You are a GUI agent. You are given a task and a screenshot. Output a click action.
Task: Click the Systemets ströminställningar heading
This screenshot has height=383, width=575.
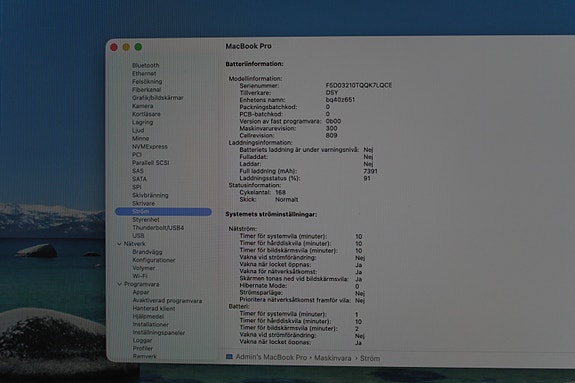271,214
